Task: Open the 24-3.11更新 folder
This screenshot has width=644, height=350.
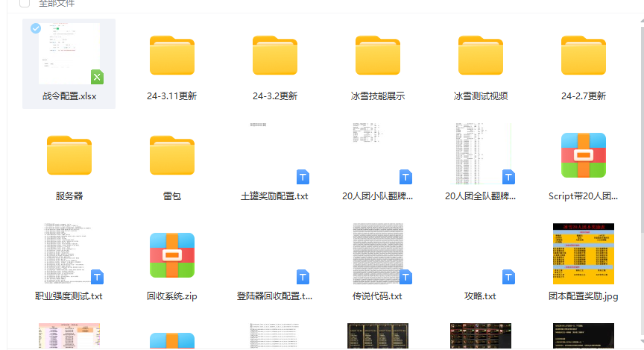Action: [171, 56]
